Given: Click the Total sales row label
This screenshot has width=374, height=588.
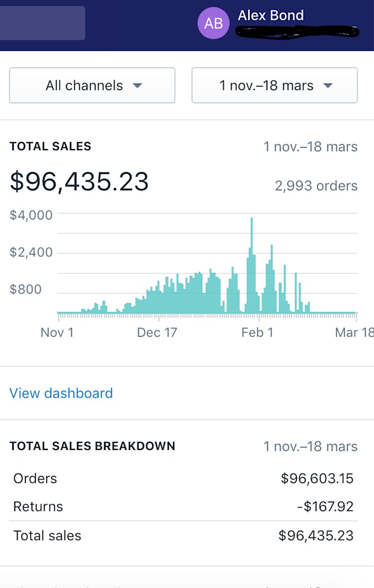Looking at the screenshot, I should 47,536.
